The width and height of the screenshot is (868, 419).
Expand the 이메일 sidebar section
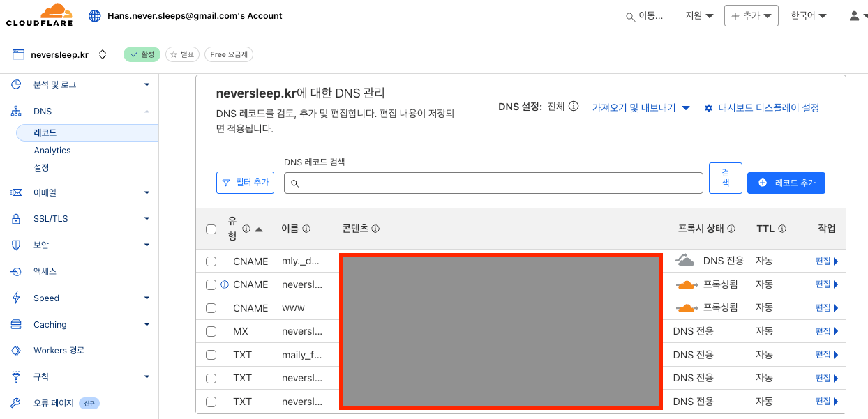[x=147, y=192]
